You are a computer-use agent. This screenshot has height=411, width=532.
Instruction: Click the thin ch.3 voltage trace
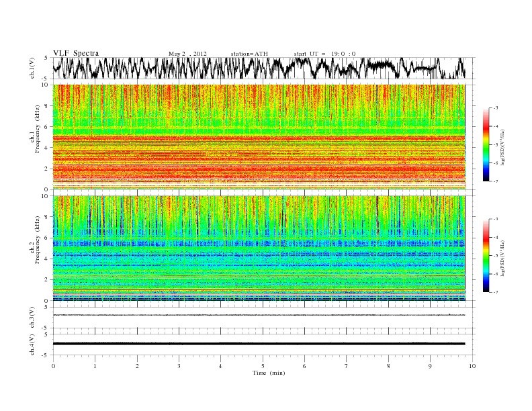pyautogui.click(x=259, y=315)
